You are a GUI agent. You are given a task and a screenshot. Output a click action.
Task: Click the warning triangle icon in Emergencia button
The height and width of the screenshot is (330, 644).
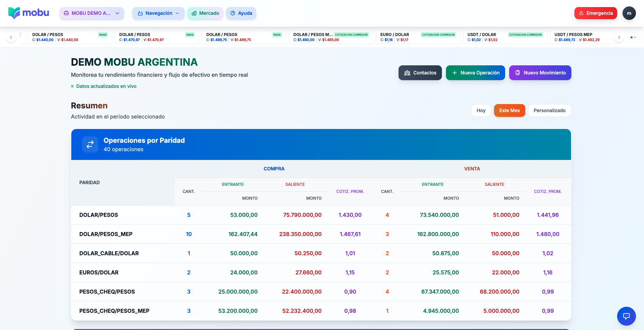coord(581,13)
